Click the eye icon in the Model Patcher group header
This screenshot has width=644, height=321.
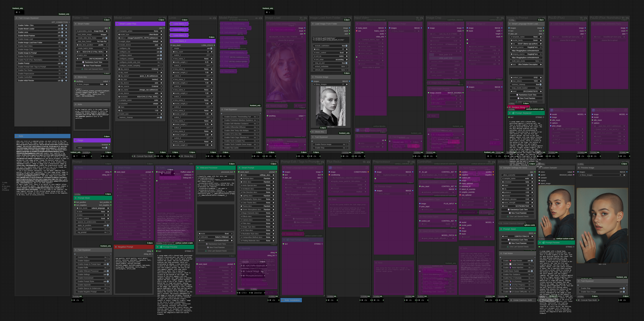click(x=260, y=18)
